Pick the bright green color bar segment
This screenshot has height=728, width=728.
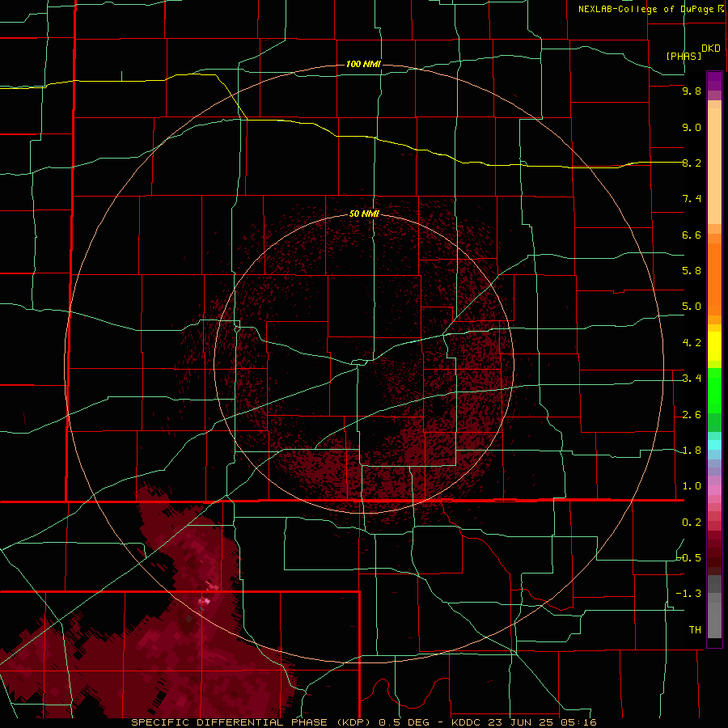[x=714, y=391]
